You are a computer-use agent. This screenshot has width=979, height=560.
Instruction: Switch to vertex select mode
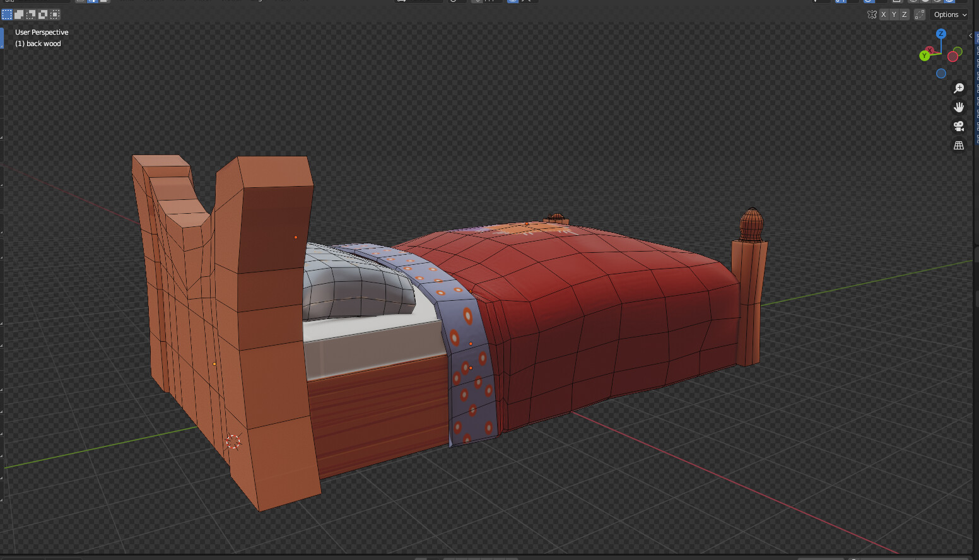[x=81, y=1]
